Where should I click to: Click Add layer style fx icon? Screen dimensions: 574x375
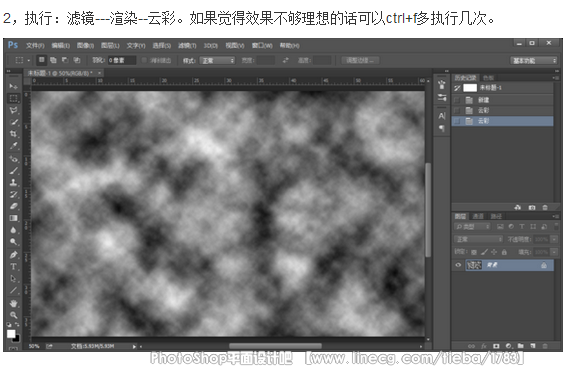click(484, 346)
